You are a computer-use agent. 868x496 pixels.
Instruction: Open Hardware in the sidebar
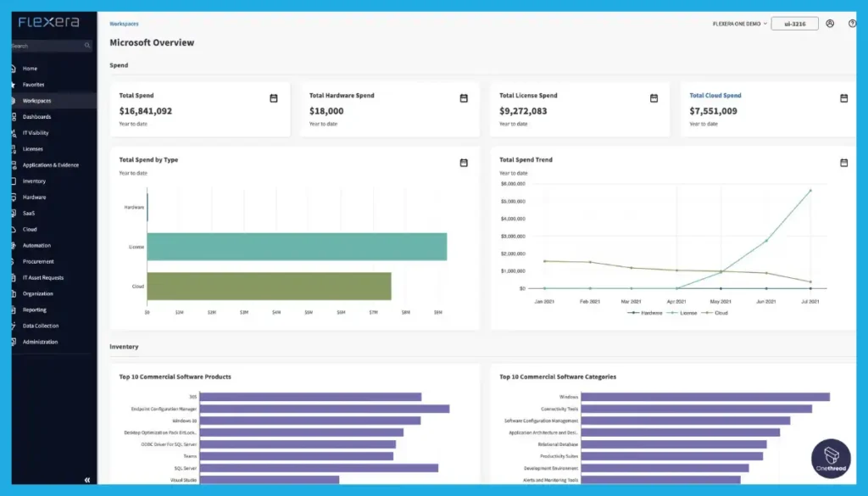point(34,197)
